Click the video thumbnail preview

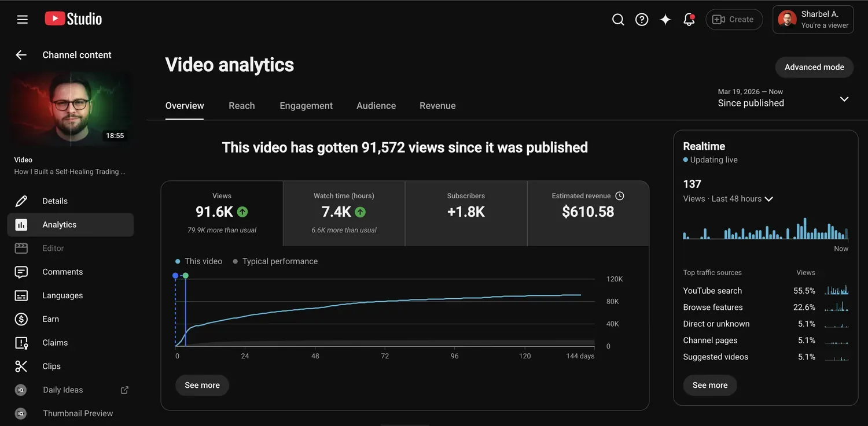click(71, 109)
